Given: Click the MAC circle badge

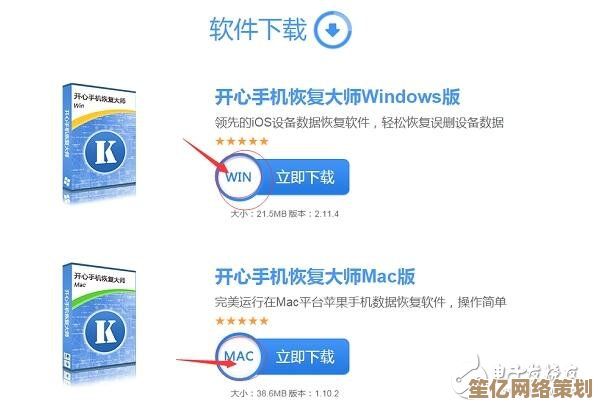Looking at the screenshot, I should pyautogui.click(x=239, y=357).
